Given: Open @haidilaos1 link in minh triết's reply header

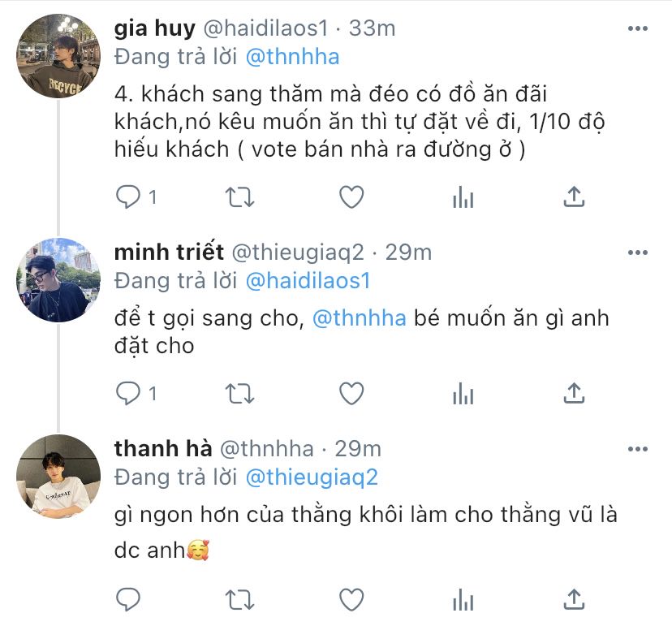Looking at the screenshot, I should click(308, 281).
